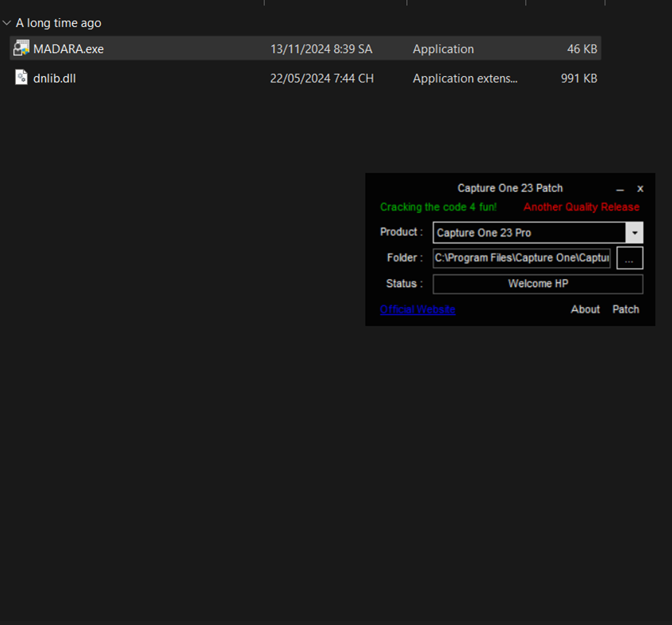Click the '46 KB' size value
Image resolution: width=672 pixels, height=625 pixels.
582,49
